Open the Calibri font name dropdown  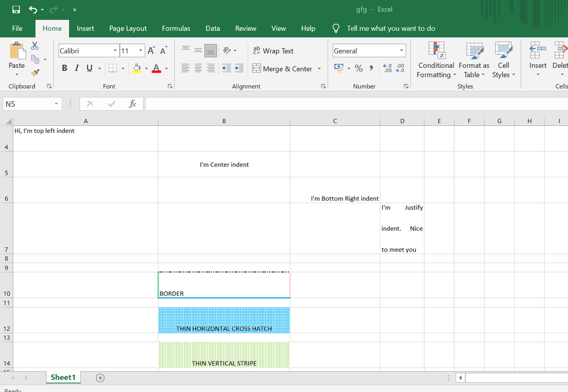[115, 50]
